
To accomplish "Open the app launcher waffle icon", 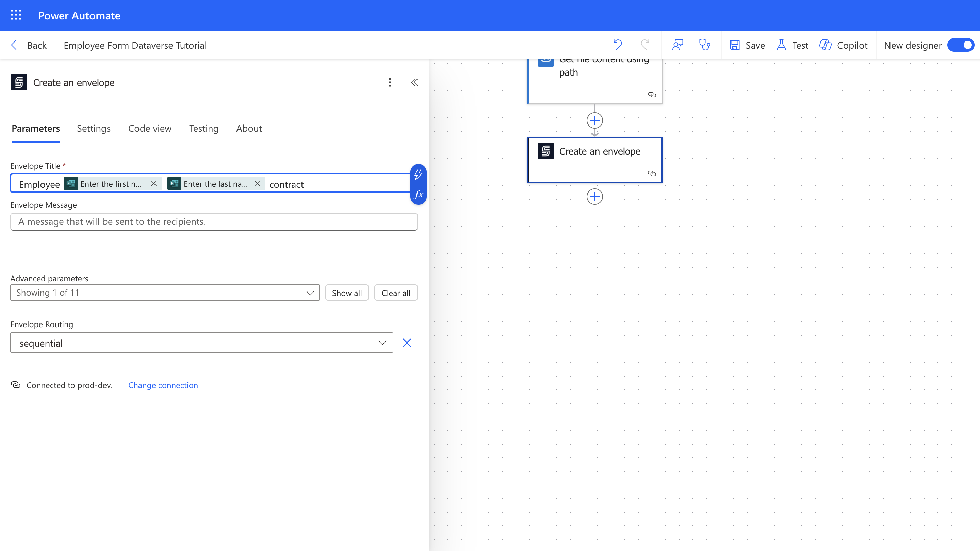I will pyautogui.click(x=16, y=15).
